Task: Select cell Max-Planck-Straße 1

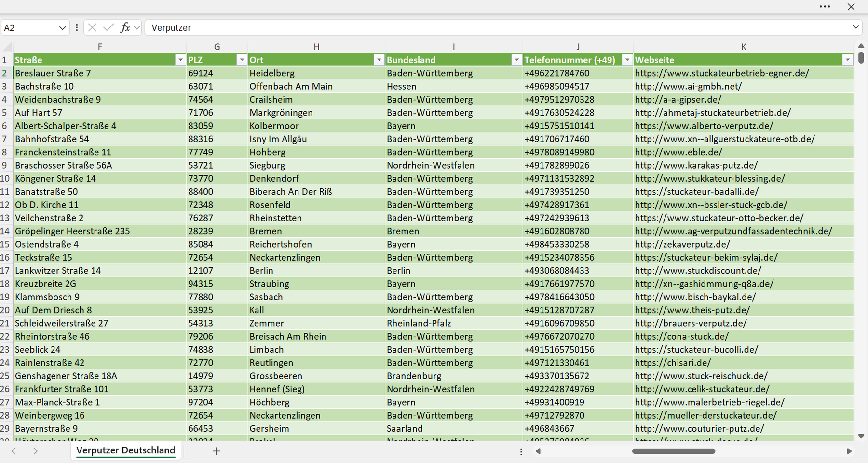Action: point(100,402)
